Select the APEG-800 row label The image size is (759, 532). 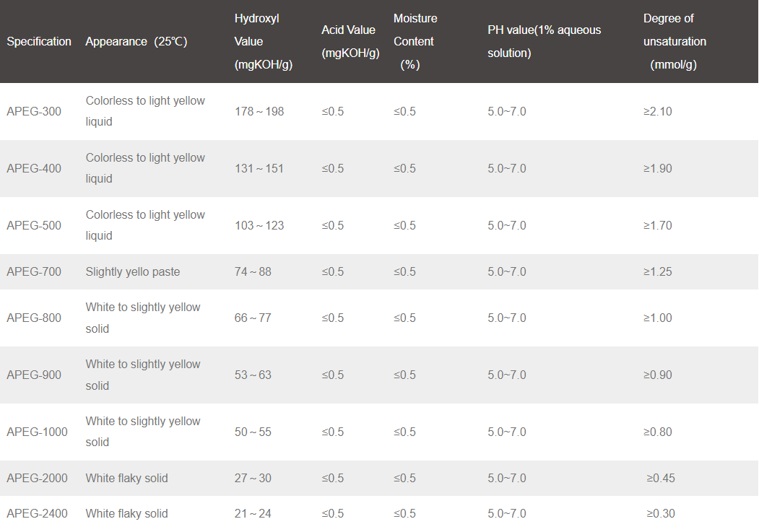[34, 318]
